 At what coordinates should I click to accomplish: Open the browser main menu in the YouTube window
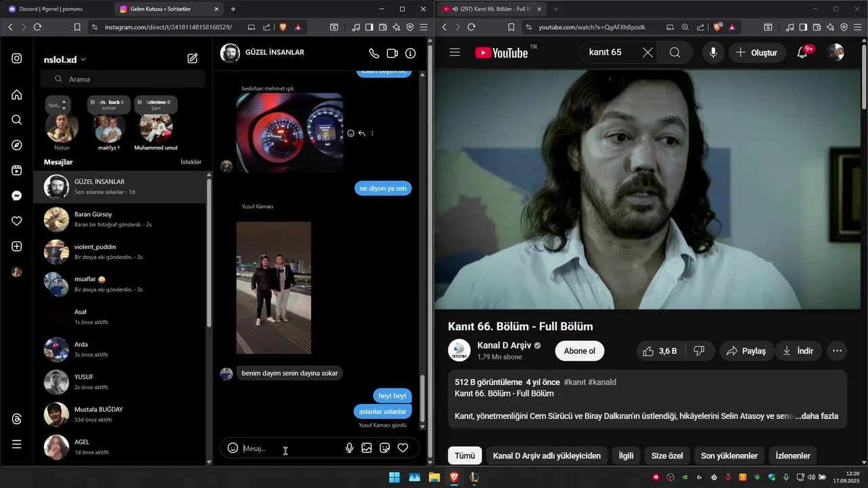tap(858, 27)
